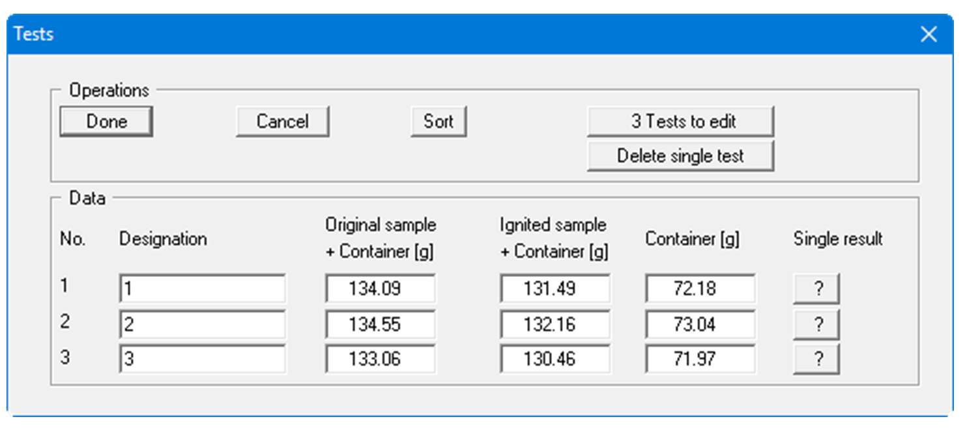
Task: Click ignited sample field showing 131.49
Action: click(x=555, y=289)
